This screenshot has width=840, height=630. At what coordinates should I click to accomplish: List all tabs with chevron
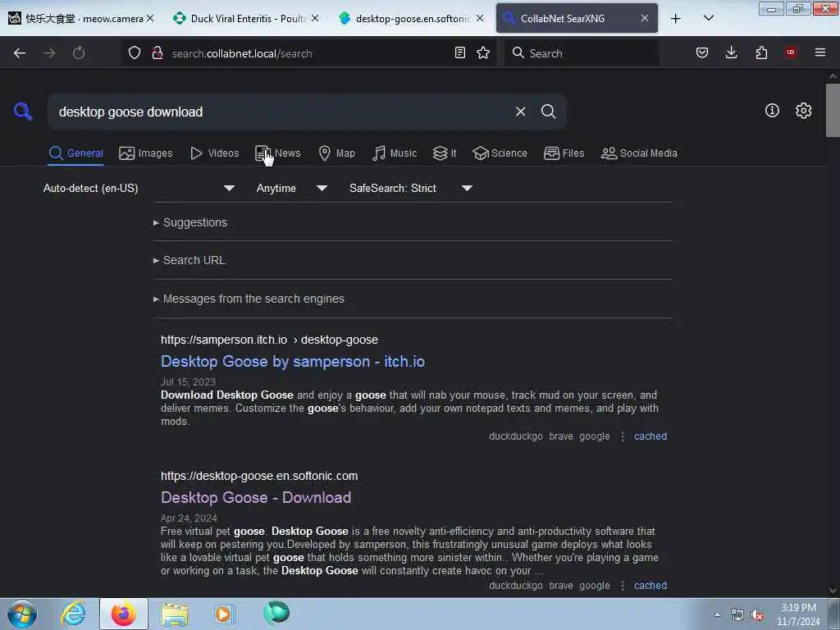click(x=708, y=18)
